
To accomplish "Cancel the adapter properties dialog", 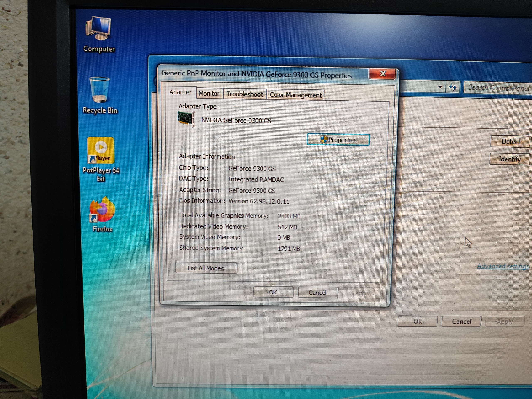I will (x=318, y=293).
